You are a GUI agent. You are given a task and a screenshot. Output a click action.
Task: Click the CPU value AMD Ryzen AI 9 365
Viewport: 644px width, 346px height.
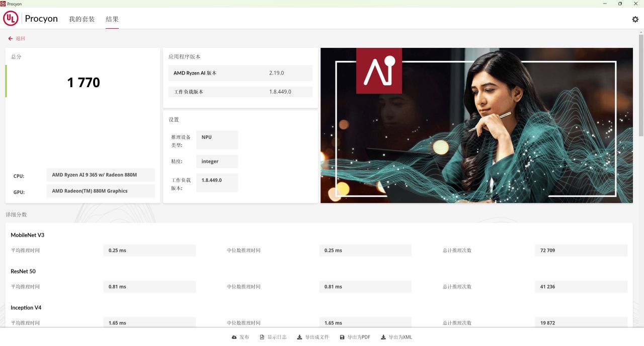pos(101,175)
